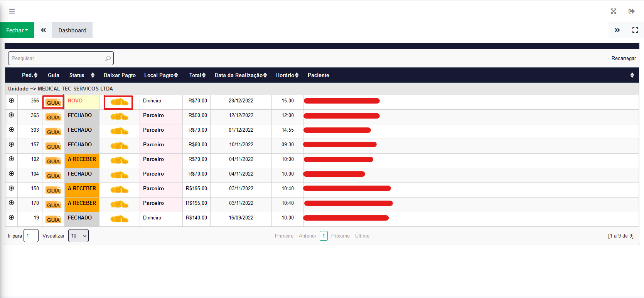Expand row details for order 19
This screenshot has height=298, width=644.
coord(12,218)
